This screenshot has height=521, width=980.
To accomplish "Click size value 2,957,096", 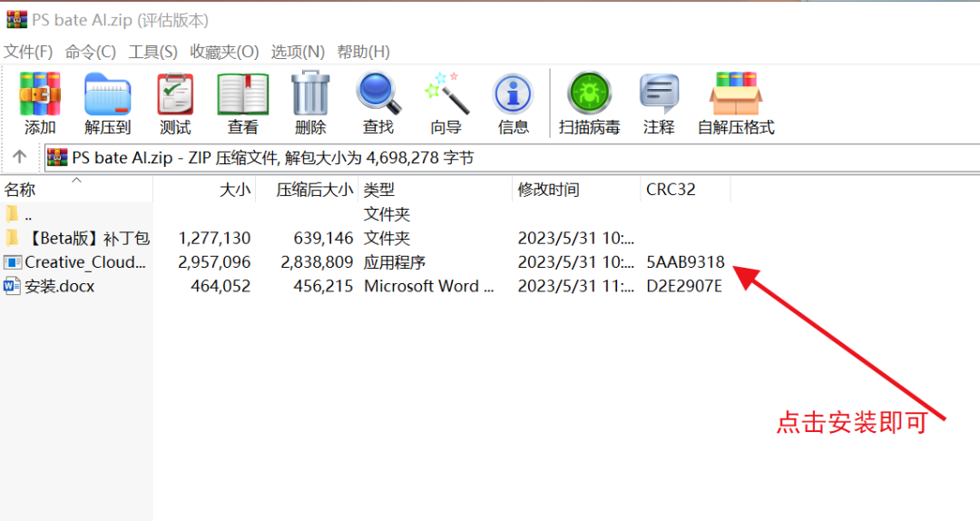I will 214,262.
